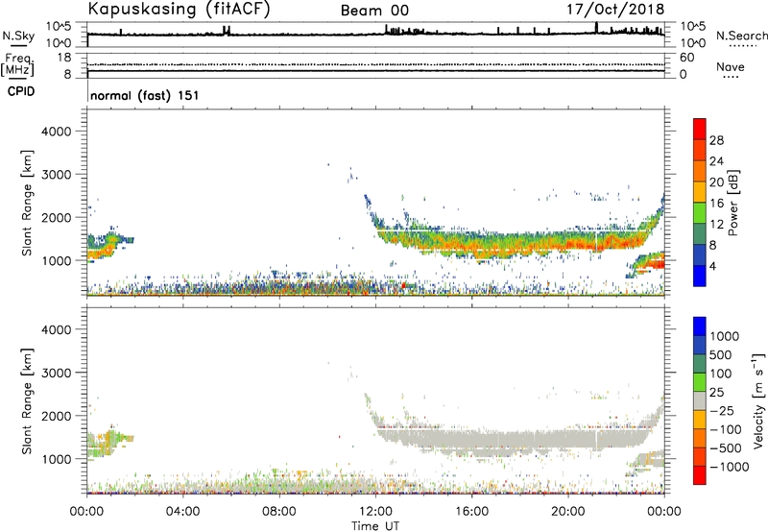Click the 'Freq. [MHz]' axis label
The height and width of the screenshot is (532, 768).
pos(18,64)
